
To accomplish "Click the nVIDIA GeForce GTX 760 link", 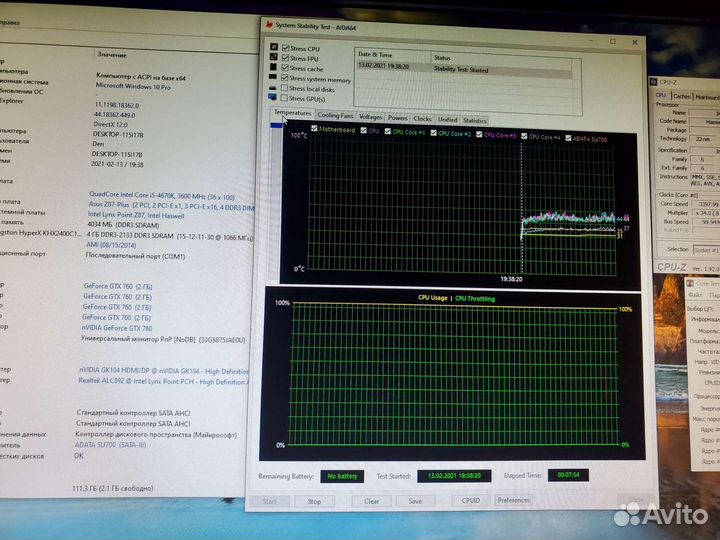I will [x=117, y=328].
